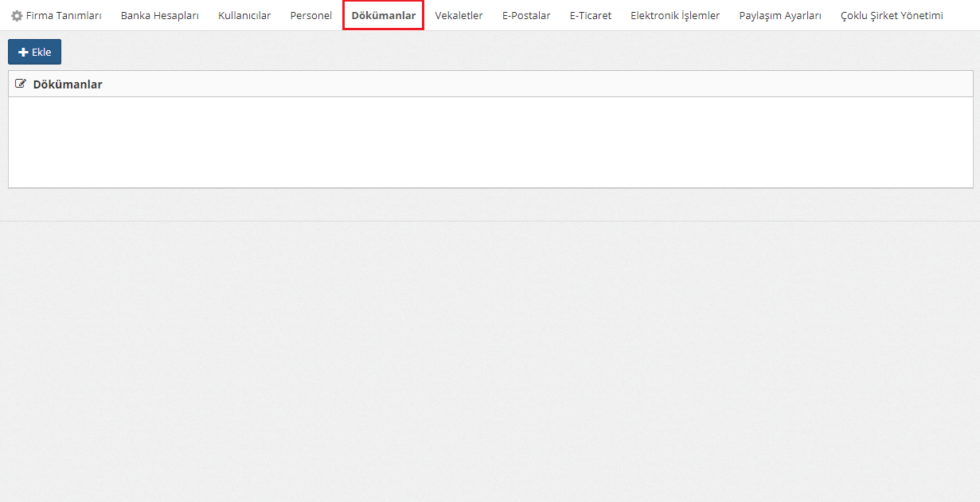Switch to the Banka Hesapları tab
The height and width of the screenshot is (502, 980).
159,15
